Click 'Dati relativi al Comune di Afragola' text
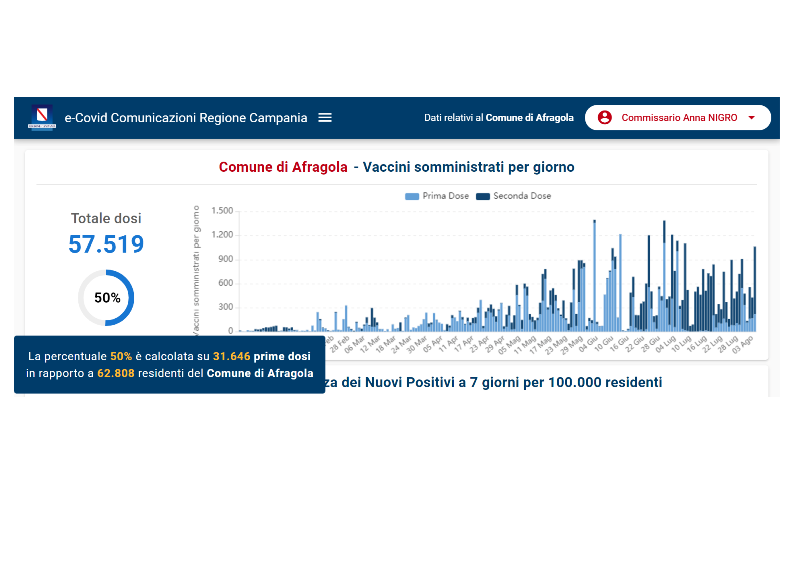 499,118
